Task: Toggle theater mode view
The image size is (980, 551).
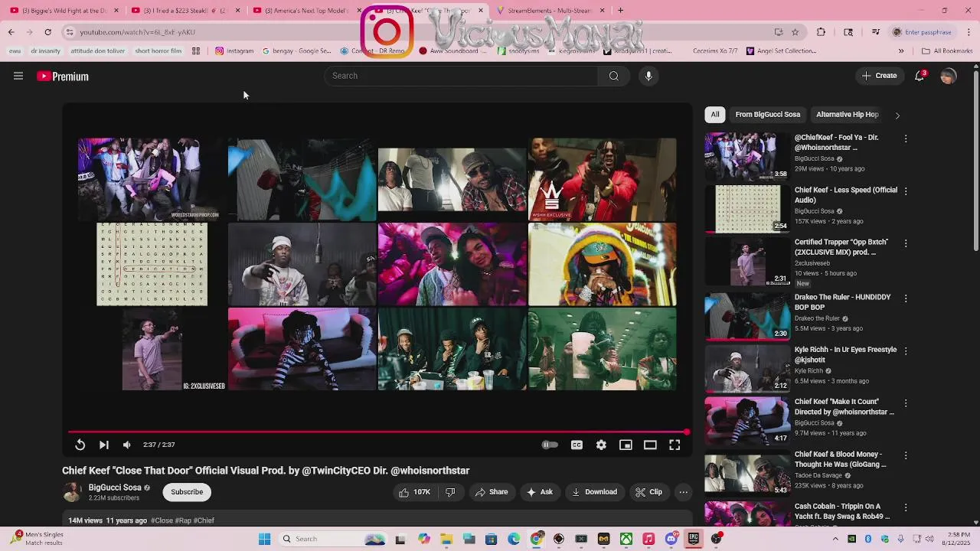Action: [650, 445]
